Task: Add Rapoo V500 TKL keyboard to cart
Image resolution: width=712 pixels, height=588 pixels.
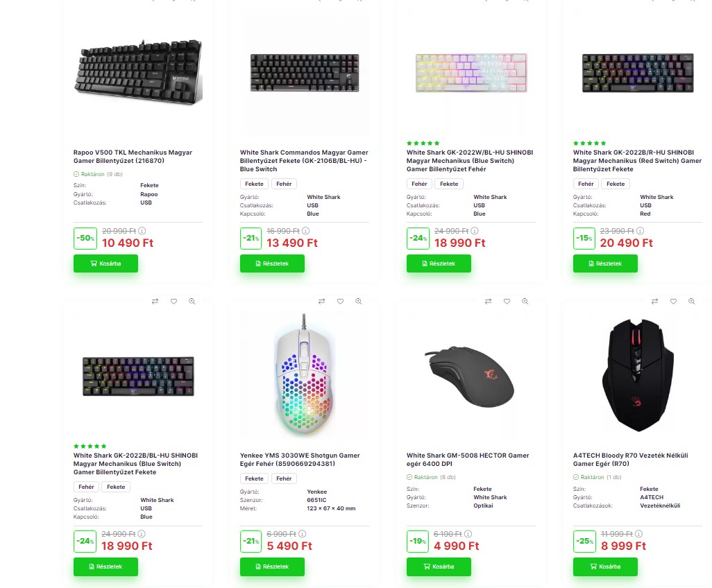Action: (105, 263)
